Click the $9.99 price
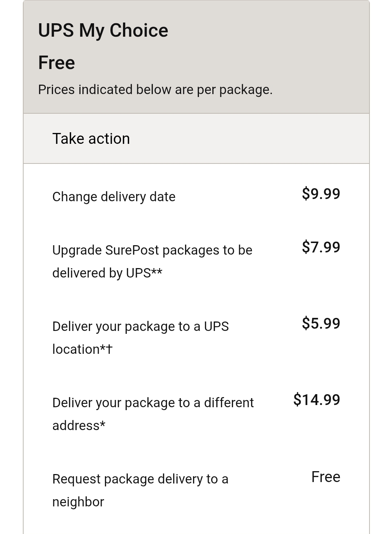Image resolution: width=392 pixels, height=534 pixels. tap(321, 194)
